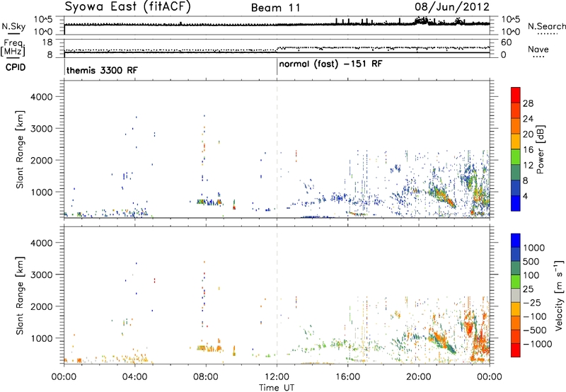Click the 'CPID' row label
The width and height of the screenshot is (566, 392).
click(16, 67)
